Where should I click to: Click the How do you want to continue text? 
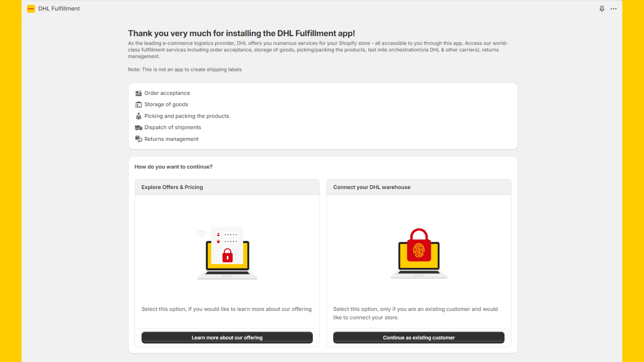(x=173, y=166)
